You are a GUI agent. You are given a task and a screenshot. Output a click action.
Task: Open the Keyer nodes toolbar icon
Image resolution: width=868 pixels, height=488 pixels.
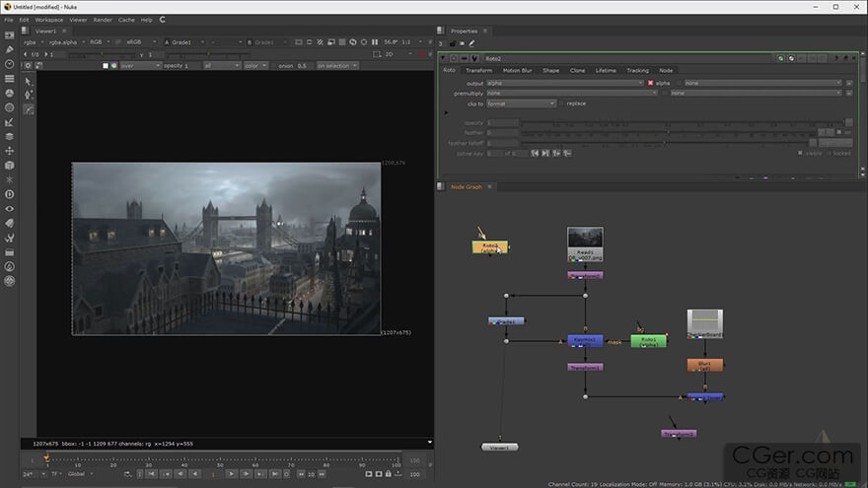[x=10, y=121]
